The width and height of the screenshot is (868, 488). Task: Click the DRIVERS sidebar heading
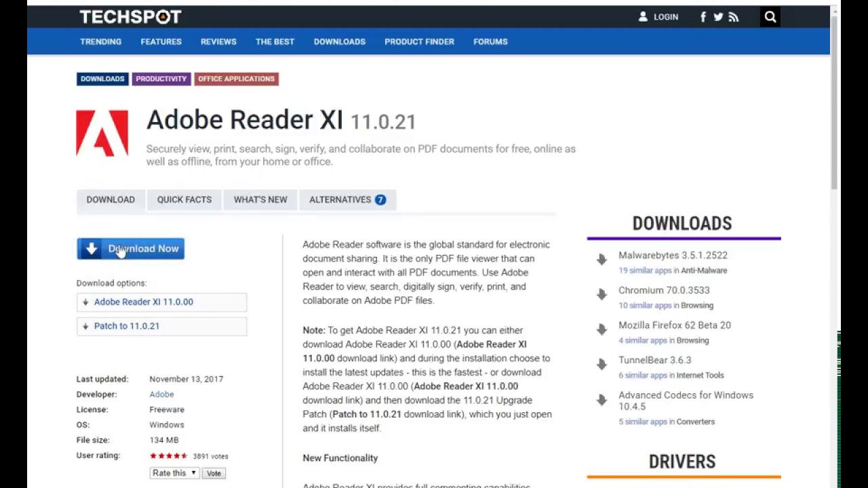click(x=682, y=462)
